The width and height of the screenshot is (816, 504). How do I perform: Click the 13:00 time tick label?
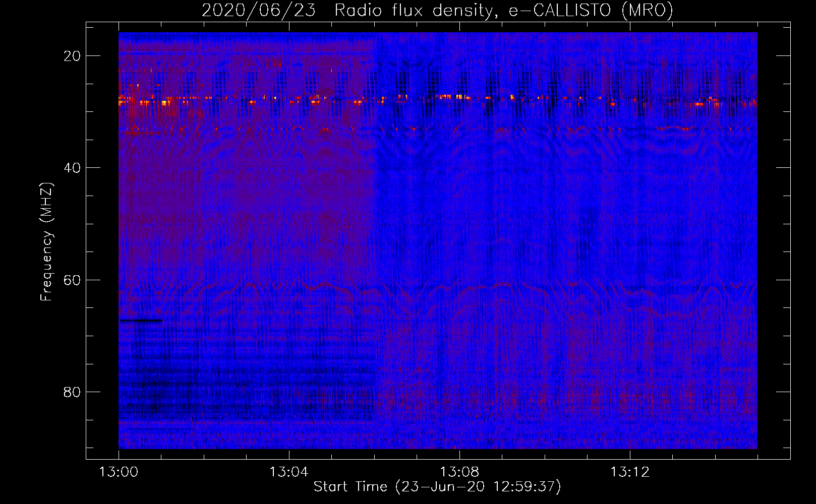119,472
